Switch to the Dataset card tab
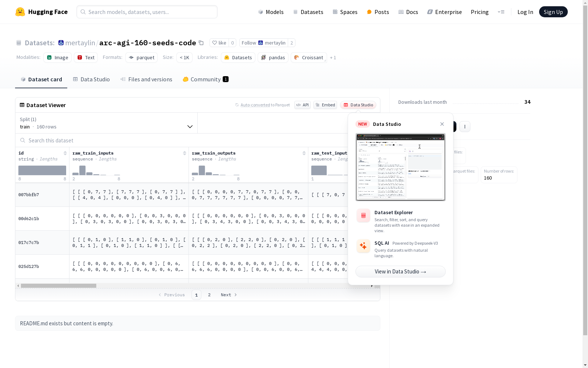The image size is (588, 368). tap(41, 79)
